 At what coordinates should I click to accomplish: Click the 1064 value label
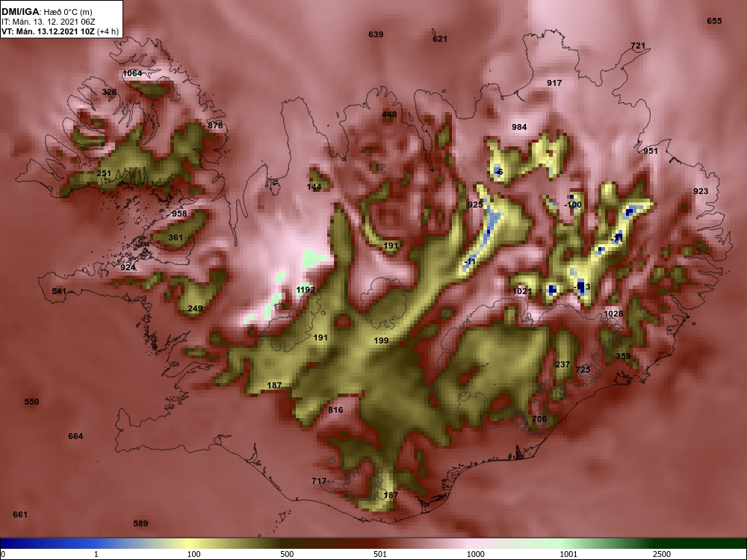point(132,73)
